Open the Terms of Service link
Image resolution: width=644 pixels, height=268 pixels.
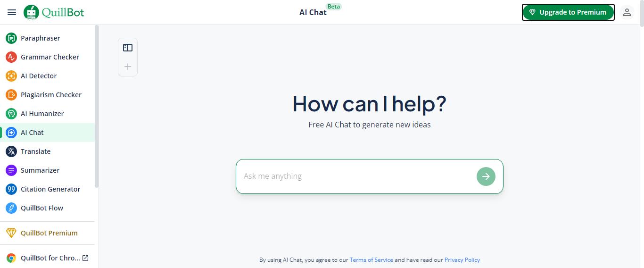tap(372, 260)
